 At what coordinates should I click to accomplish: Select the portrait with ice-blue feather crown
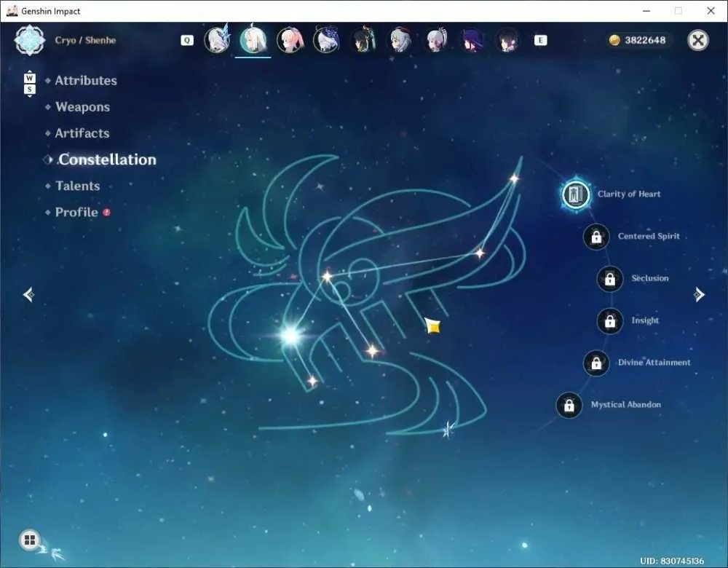point(217,40)
